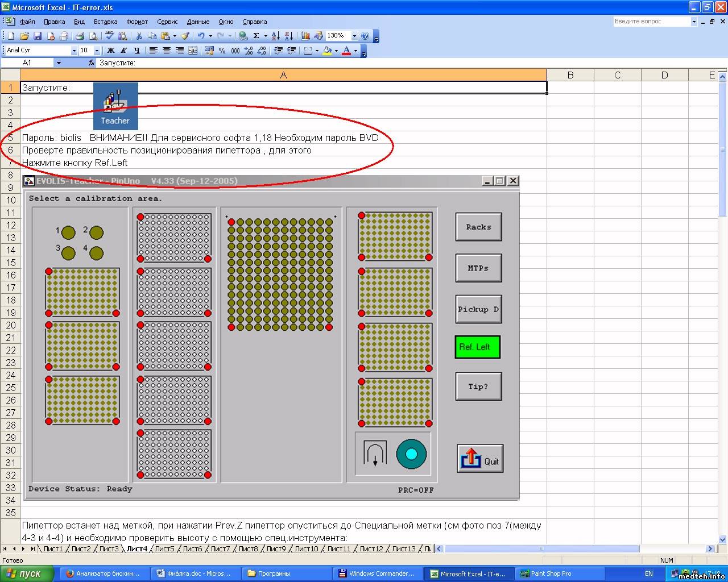Click the Teacher program icon in the sheet

click(x=115, y=106)
